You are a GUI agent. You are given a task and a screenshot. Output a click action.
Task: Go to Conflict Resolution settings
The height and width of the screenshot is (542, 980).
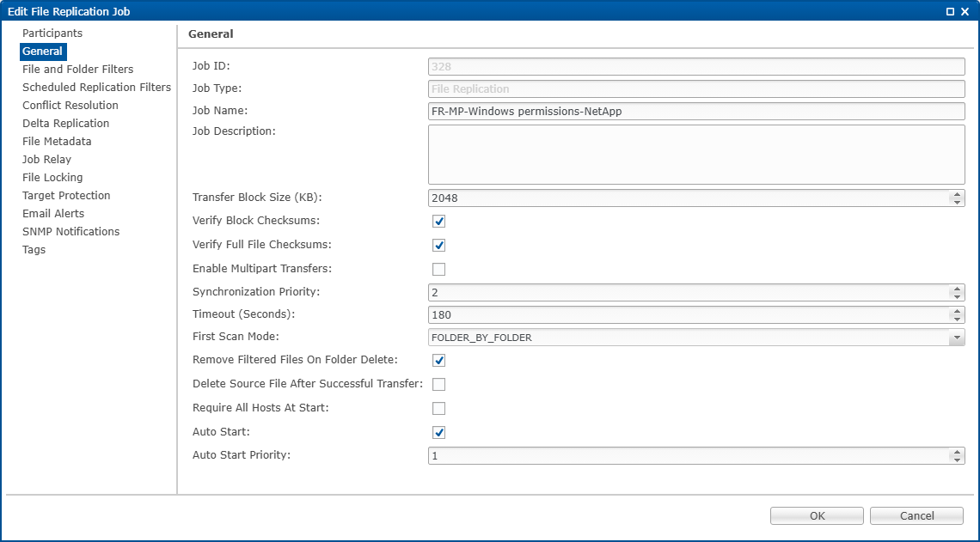pyautogui.click(x=70, y=106)
